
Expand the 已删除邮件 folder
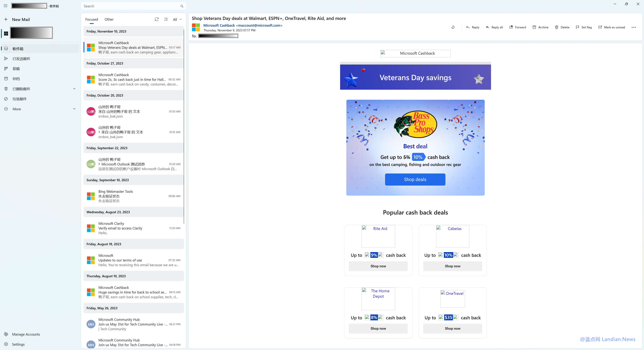coord(74,89)
